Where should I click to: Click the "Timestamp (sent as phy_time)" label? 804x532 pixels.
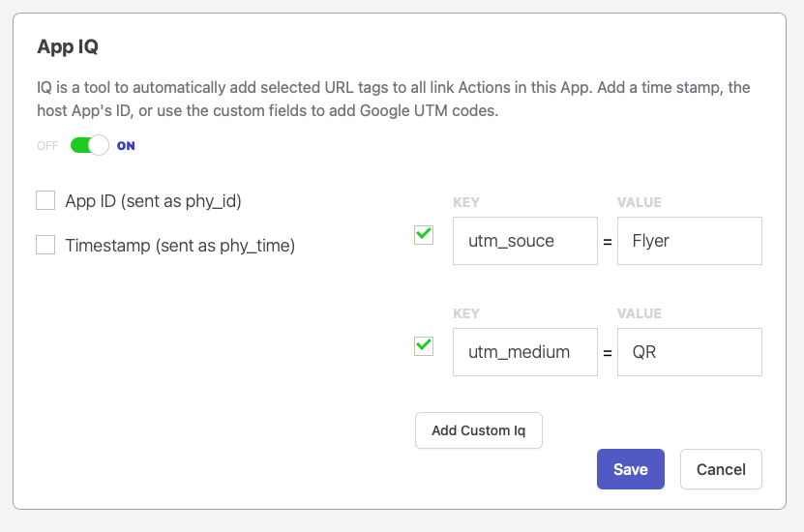[x=180, y=246]
